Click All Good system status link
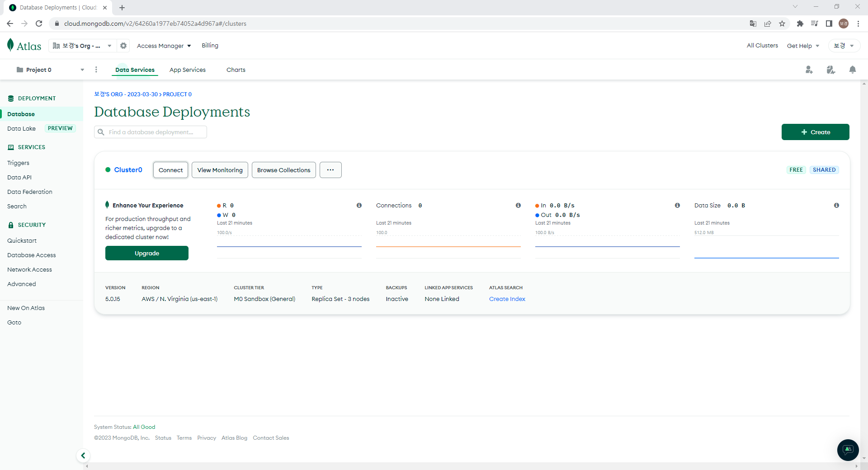Screen dimensions: 868x470 tap(144, 427)
